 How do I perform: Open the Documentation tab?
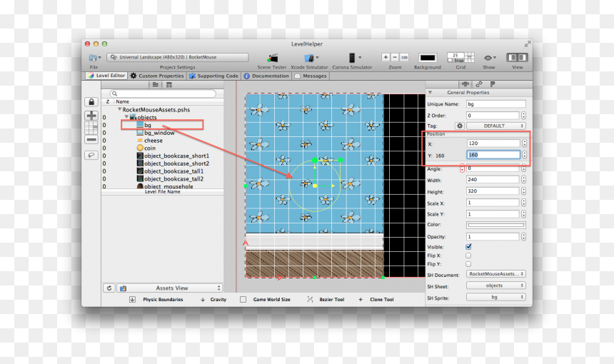pyautogui.click(x=266, y=76)
